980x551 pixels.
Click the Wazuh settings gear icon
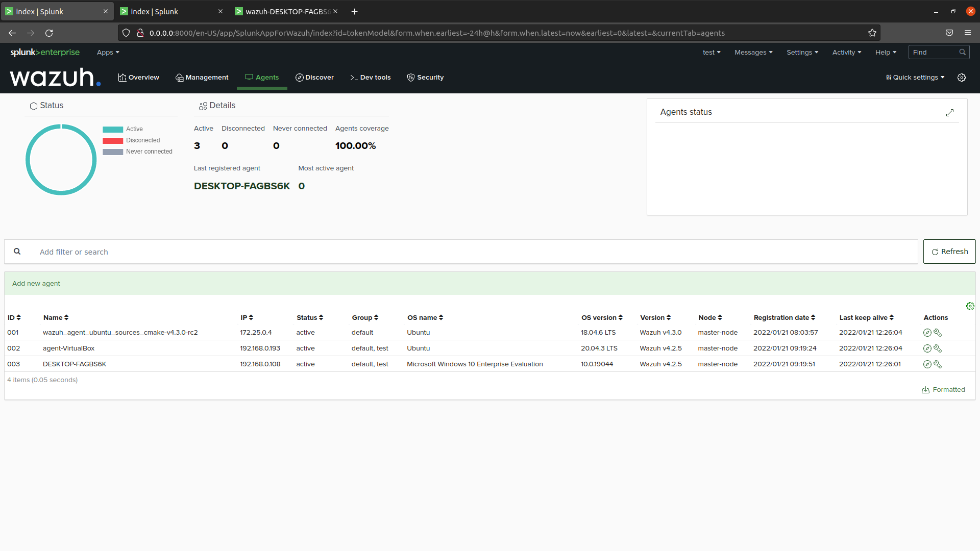962,78
